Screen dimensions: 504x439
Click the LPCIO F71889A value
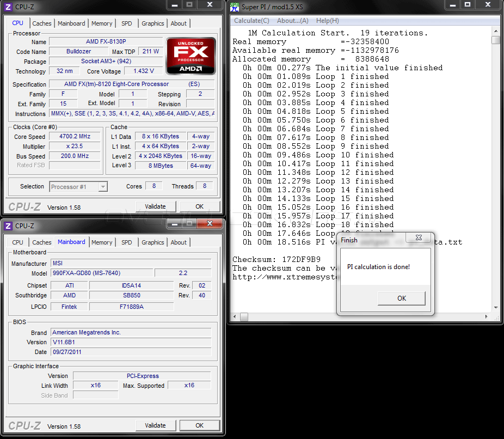click(x=132, y=307)
